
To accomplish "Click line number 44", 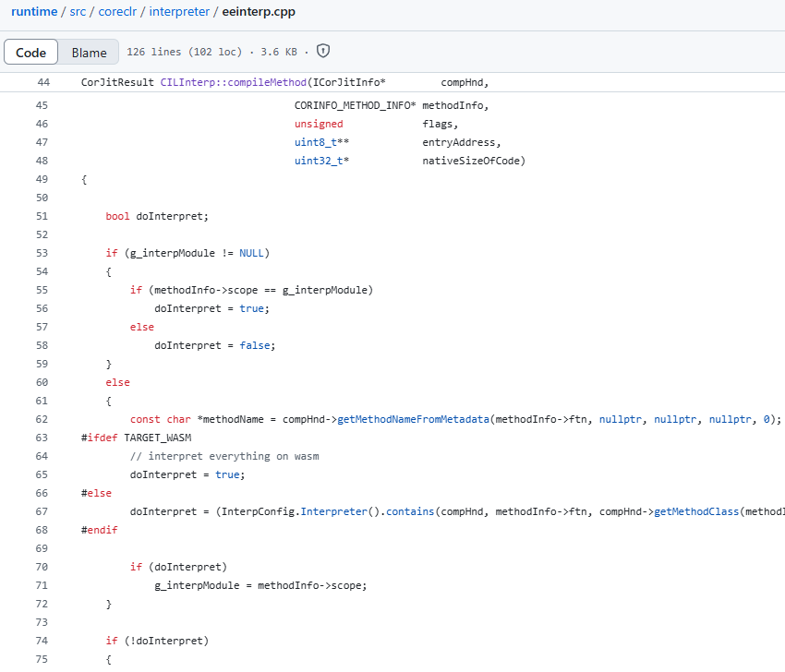I will (43, 82).
